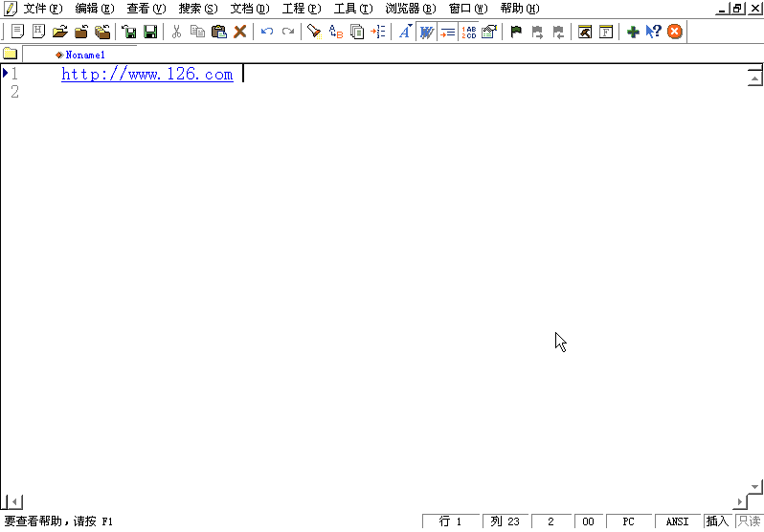Viewport: 764px width, 532px height.
Task: Click the 列 23 status field
Action: tap(506, 521)
